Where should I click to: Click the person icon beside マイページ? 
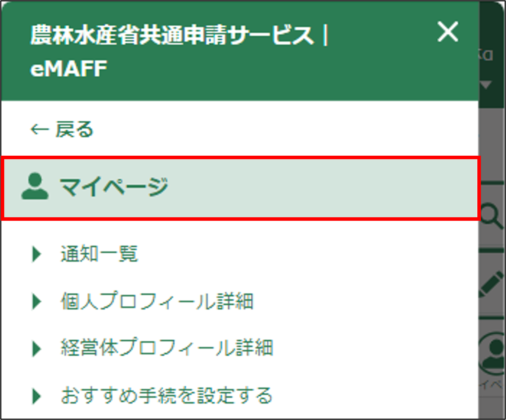tap(35, 186)
